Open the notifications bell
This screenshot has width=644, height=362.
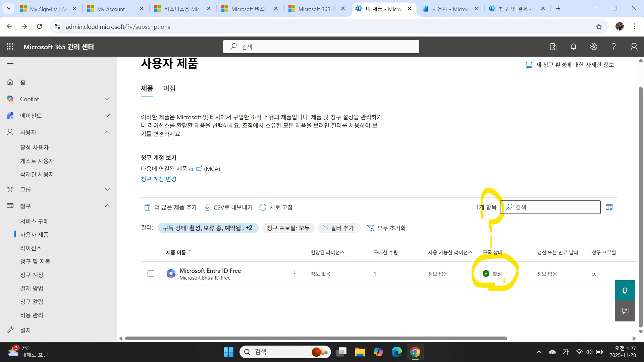click(574, 47)
